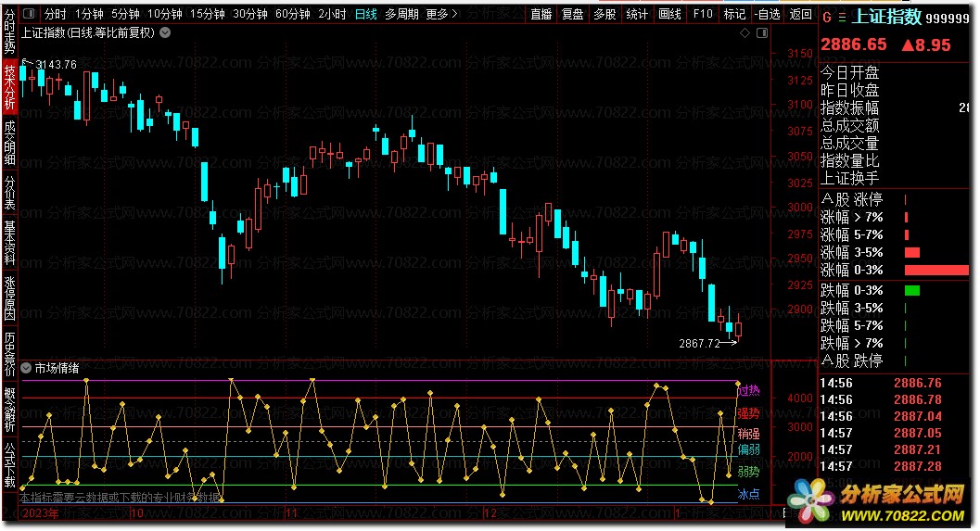Open the 公式下载 sidebar tab
This screenshot has height=531, width=980.
(9, 465)
